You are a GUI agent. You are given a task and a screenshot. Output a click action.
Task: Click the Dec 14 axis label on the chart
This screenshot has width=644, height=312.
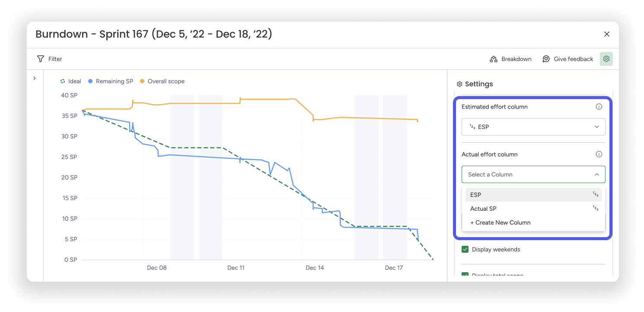click(x=315, y=267)
